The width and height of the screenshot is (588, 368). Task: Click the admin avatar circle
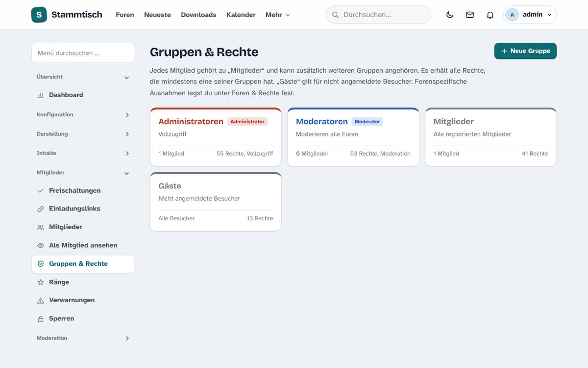pyautogui.click(x=512, y=15)
